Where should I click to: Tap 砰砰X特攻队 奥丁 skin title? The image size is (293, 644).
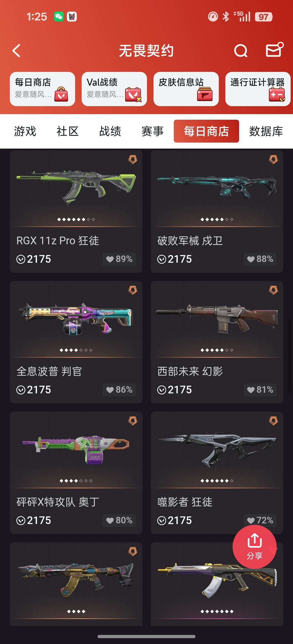[58, 502]
